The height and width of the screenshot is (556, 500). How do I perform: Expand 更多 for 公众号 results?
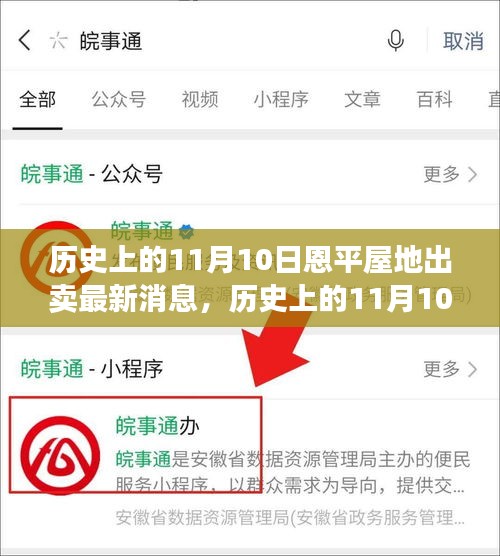(x=450, y=174)
